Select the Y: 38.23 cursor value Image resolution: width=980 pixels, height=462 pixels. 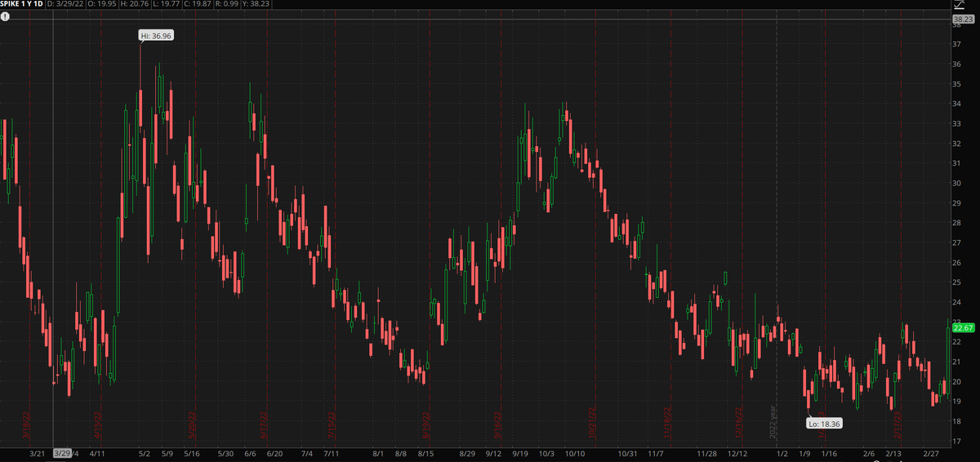click(256, 5)
